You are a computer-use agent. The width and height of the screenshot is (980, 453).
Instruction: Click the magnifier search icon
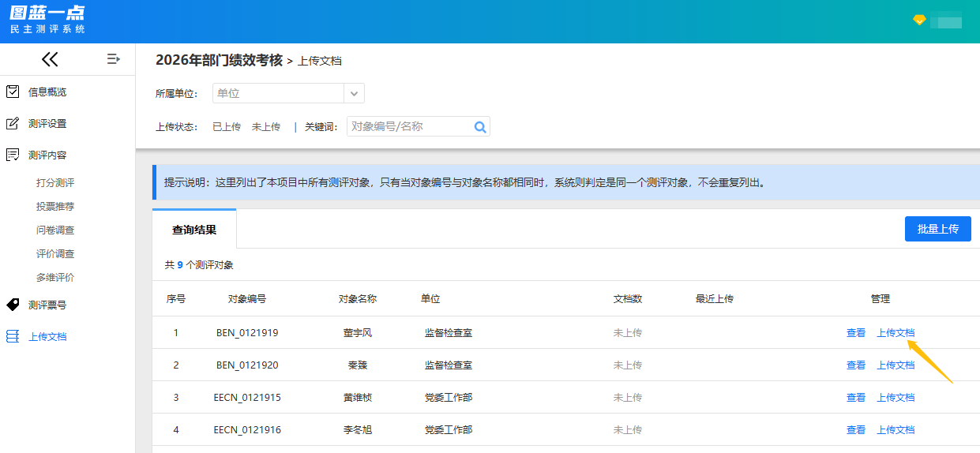pos(479,126)
